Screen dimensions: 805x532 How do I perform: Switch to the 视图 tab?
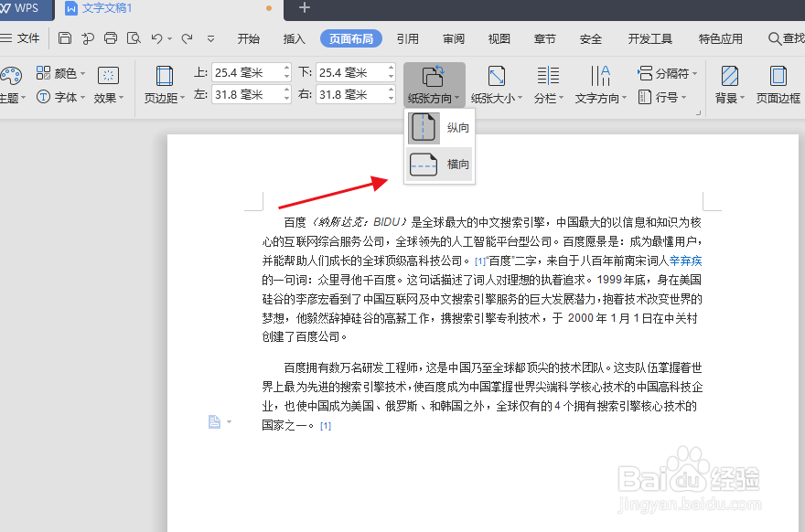pyautogui.click(x=499, y=39)
